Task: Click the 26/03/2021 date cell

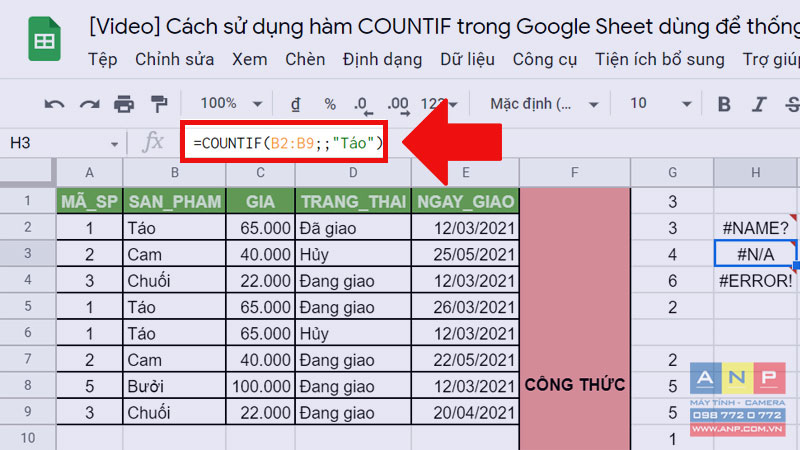Action: click(465, 307)
